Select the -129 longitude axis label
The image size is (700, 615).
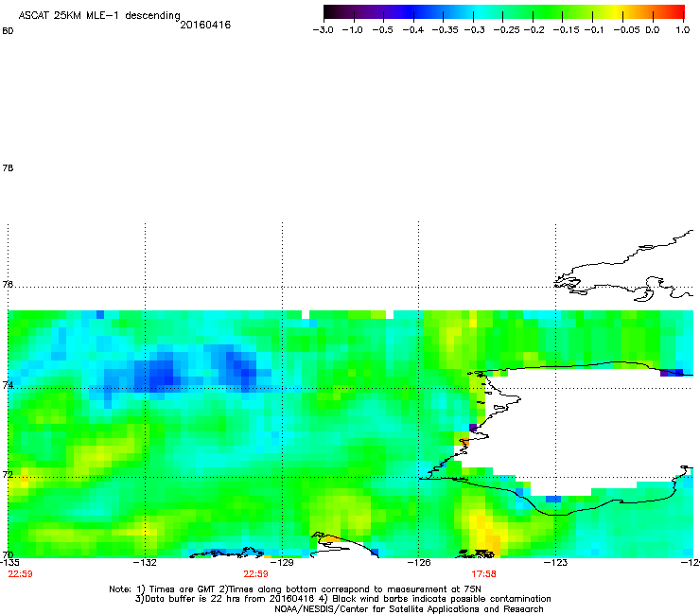[x=282, y=563]
